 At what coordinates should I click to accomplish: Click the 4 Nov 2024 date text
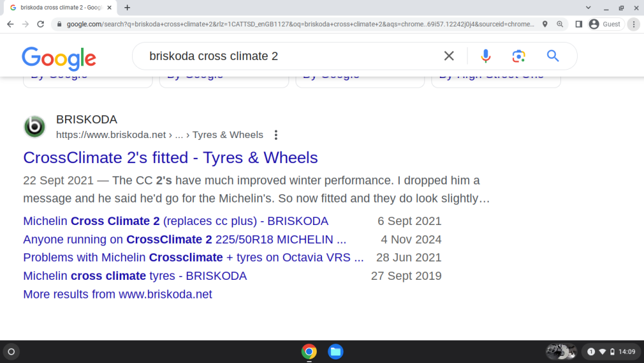(411, 239)
